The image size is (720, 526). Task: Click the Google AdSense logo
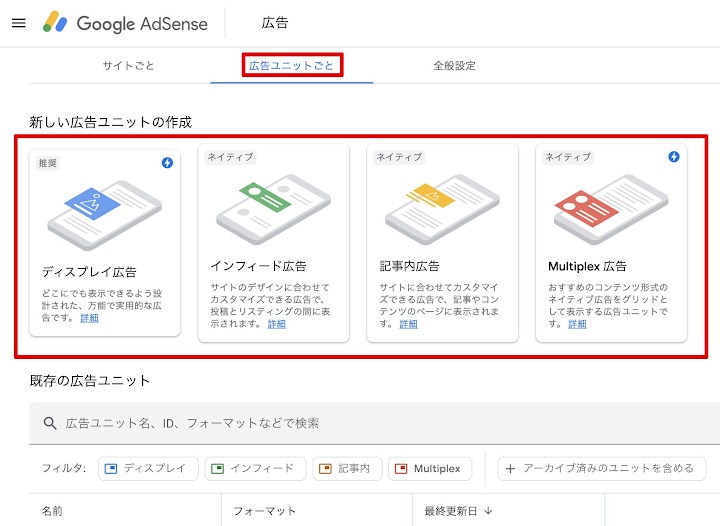(x=125, y=23)
